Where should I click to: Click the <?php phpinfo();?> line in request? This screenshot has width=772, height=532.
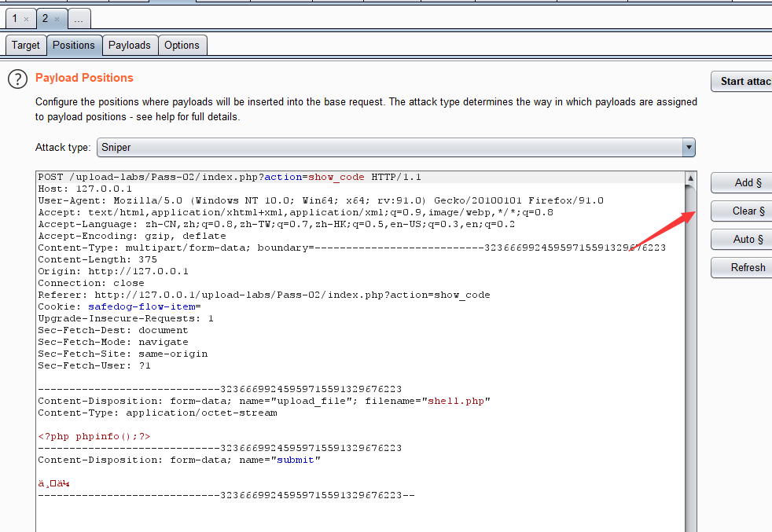click(x=94, y=436)
